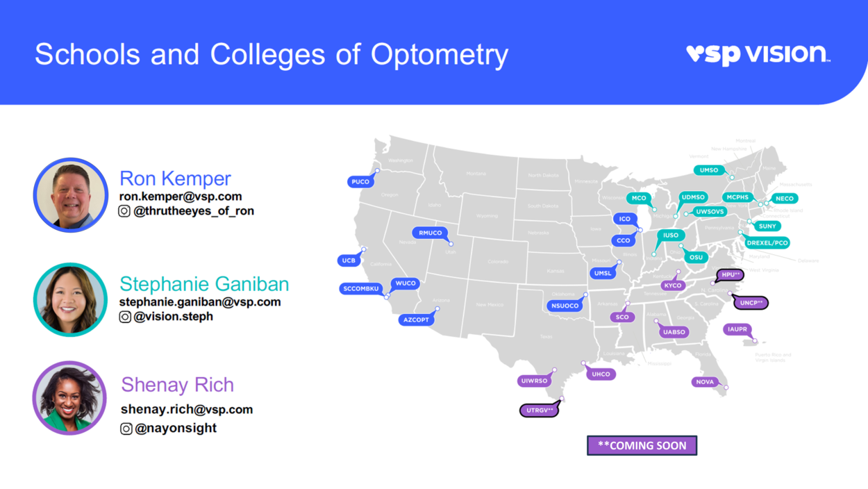868x489 pixels.
Task: Select the RMUCO map marker
Action: coord(431,233)
